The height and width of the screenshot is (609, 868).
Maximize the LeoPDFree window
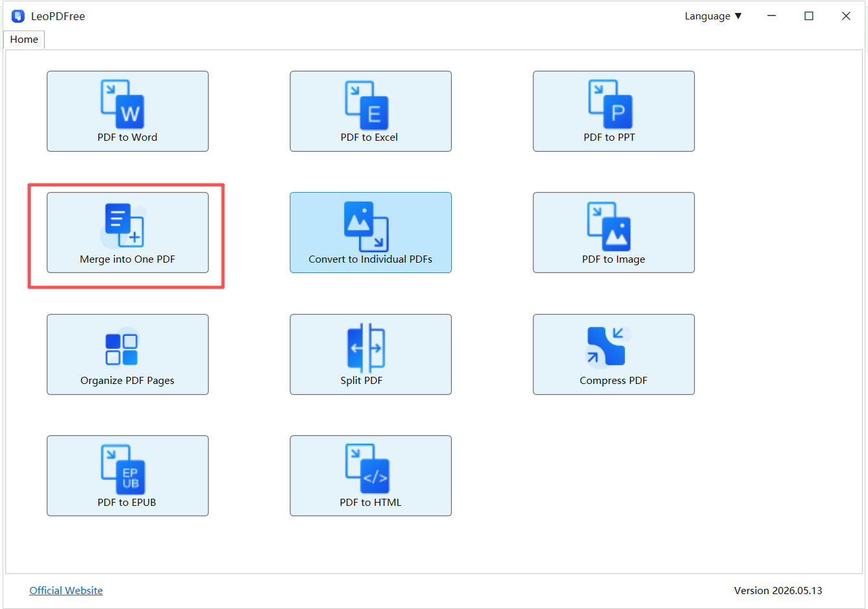(809, 16)
